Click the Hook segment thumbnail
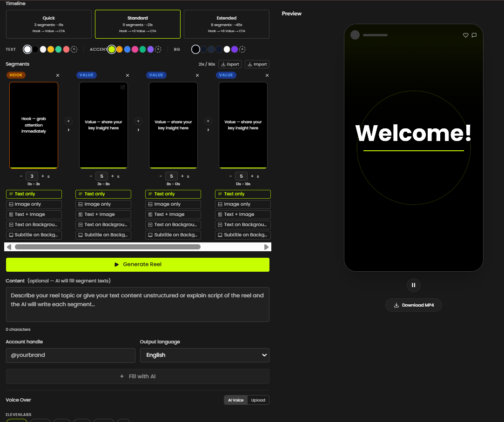This screenshot has height=422, width=504. 34,125
